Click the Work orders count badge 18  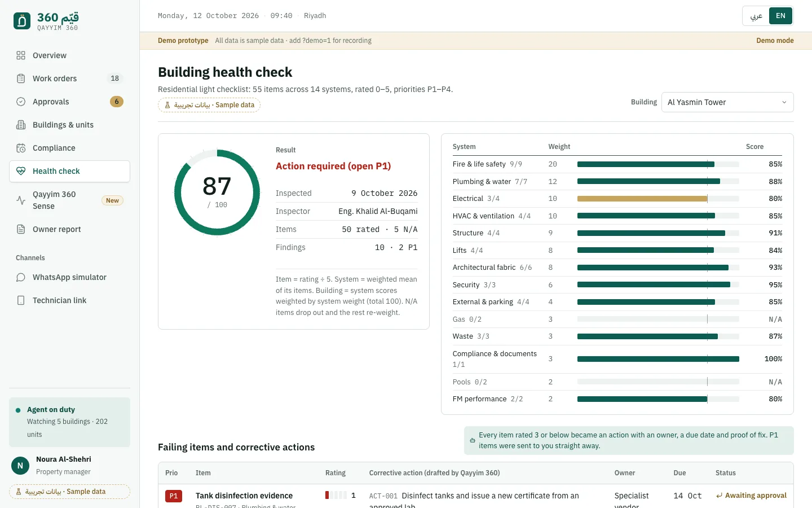point(115,78)
